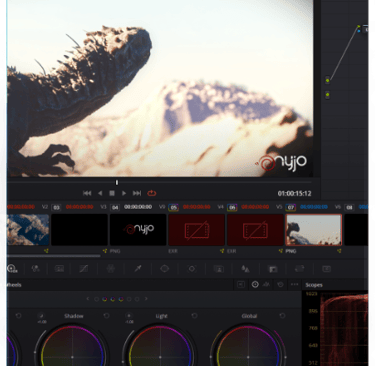
Task: Open the Blur palette icon
Action: click(245, 269)
